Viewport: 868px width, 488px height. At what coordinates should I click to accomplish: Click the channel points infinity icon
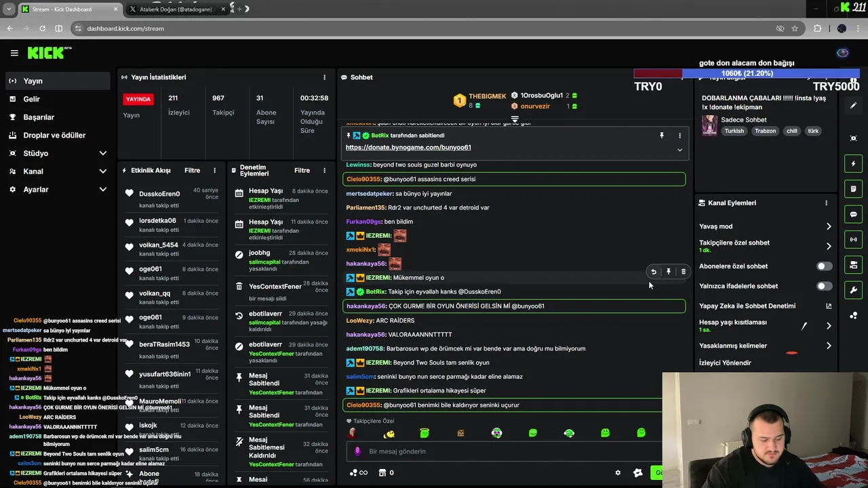pos(359,473)
